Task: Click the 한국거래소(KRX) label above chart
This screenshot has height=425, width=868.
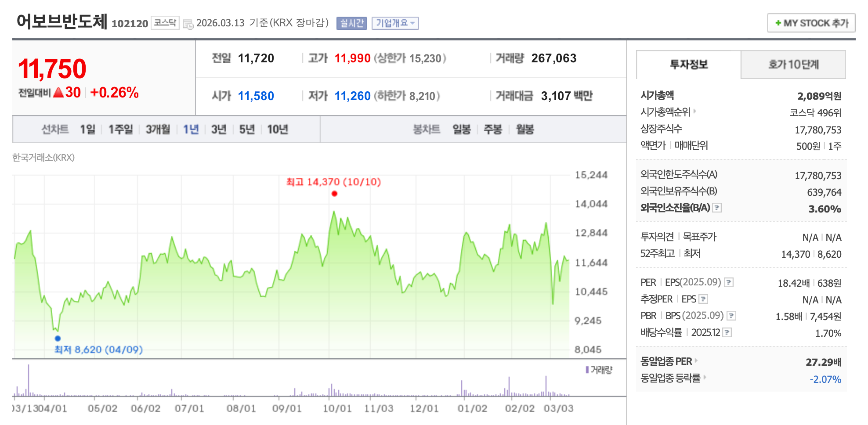Action: pyautogui.click(x=43, y=158)
